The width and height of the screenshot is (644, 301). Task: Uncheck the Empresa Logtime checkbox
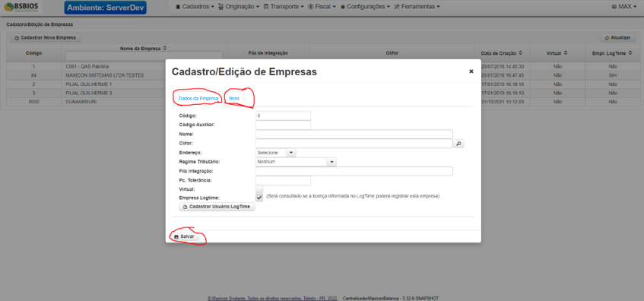coord(259,197)
